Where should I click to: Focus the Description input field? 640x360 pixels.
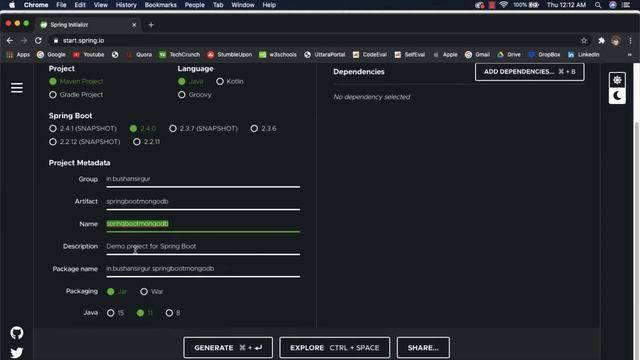coord(203,247)
